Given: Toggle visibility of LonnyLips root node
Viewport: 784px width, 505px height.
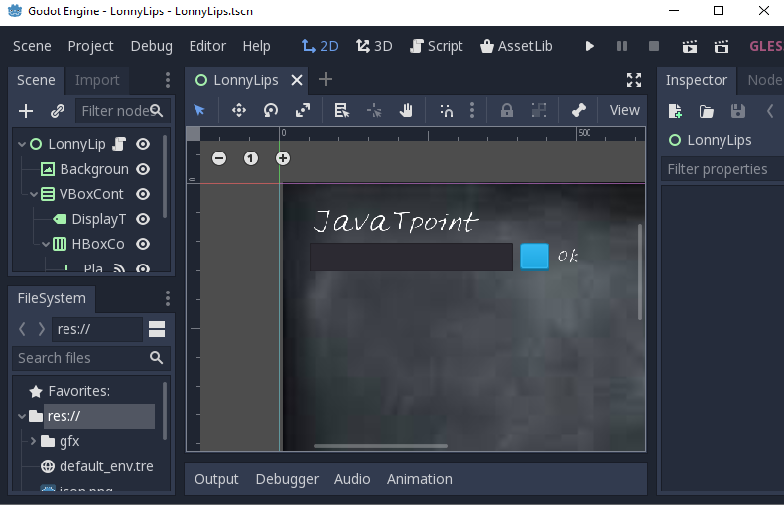Looking at the screenshot, I should tap(143, 144).
